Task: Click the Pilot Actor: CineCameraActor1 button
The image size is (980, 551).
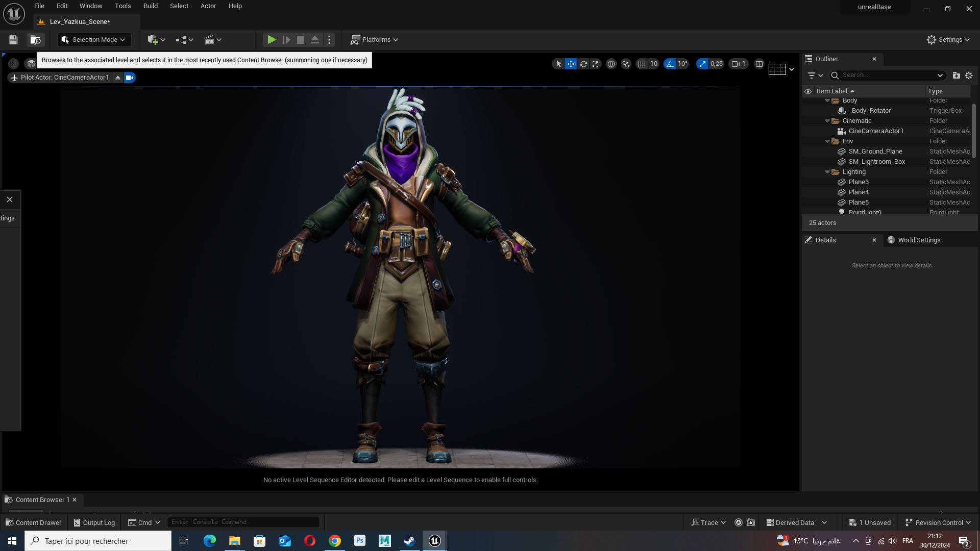Action: pos(60,78)
